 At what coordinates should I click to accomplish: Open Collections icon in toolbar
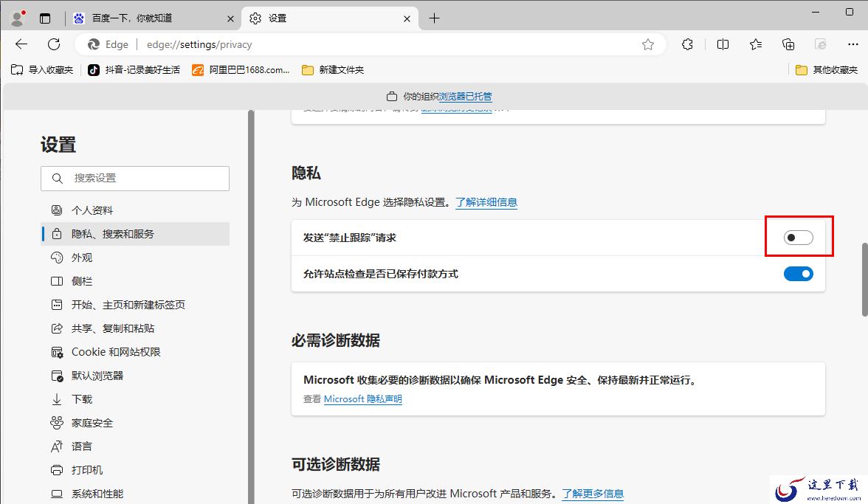pyautogui.click(x=788, y=44)
